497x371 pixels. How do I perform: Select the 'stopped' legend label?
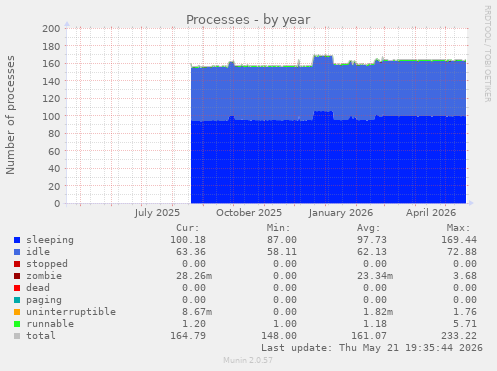[47, 264]
